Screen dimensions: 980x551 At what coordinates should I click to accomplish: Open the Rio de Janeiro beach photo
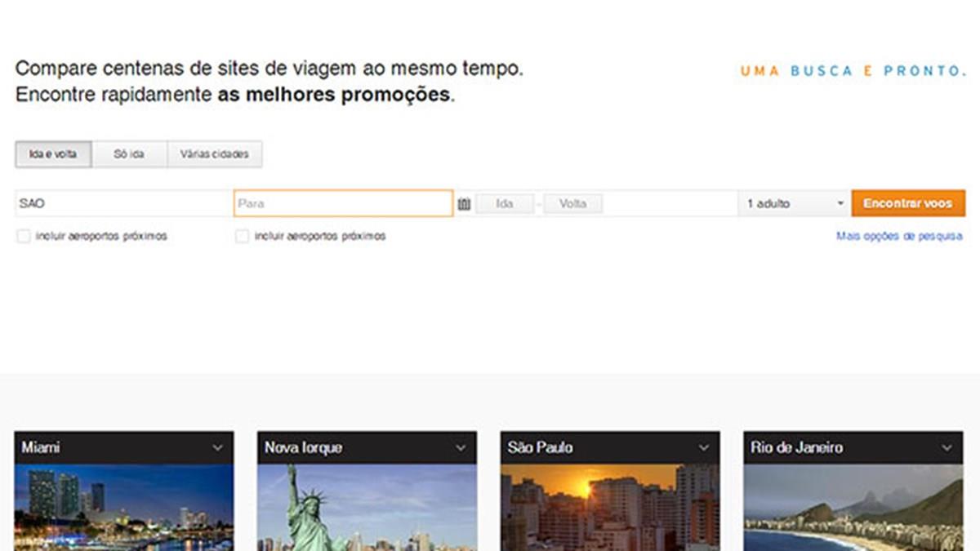[853, 508]
